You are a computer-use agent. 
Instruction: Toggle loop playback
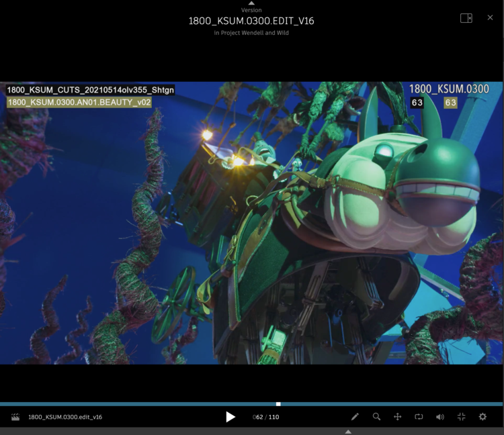coord(419,417)
